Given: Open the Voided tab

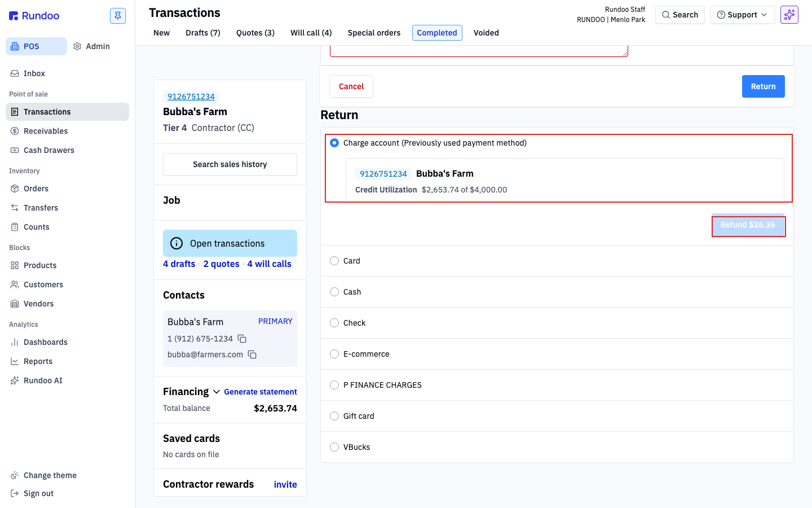Looking at the screenshot, I should pos(486,33).
